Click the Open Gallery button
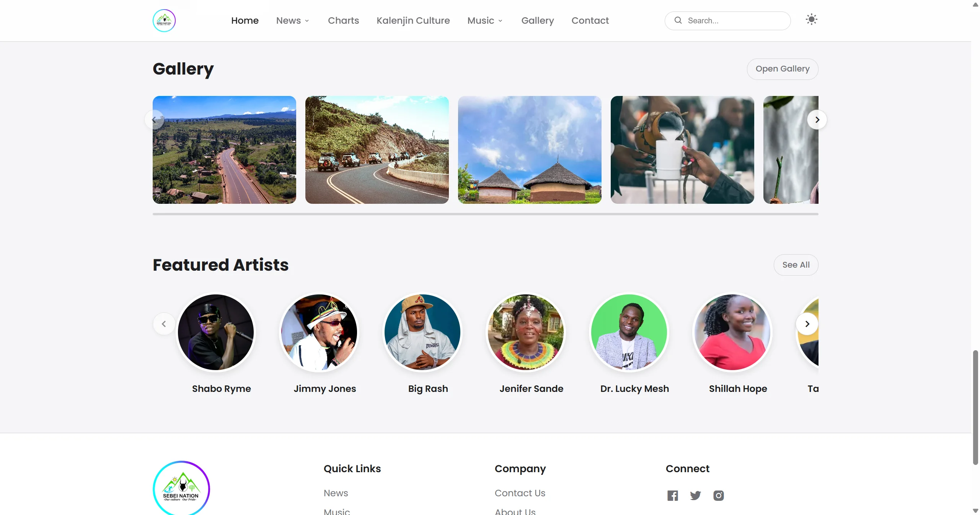Image resolution: width=980 pixels, height=515 pixels. tap(782, 69)
